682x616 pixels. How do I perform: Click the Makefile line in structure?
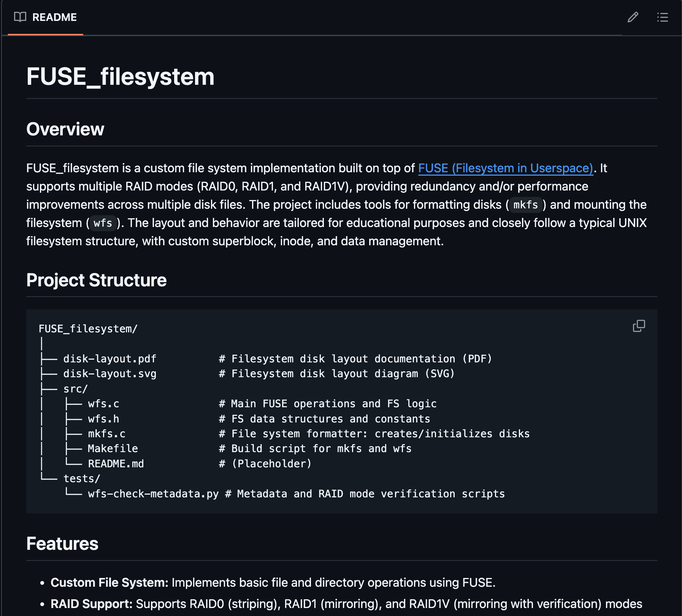113,448
